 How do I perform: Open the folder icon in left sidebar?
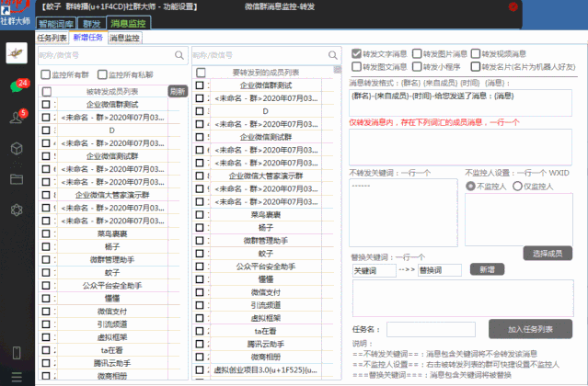click(17, 179)
